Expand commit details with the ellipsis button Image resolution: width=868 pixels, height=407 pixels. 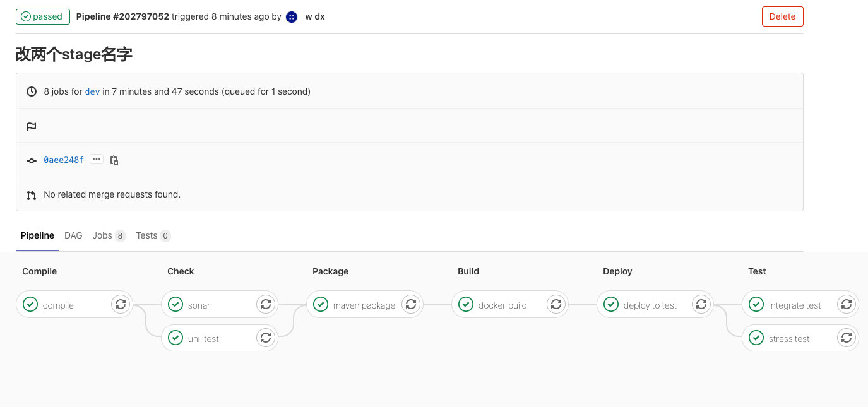pos(97,160)
